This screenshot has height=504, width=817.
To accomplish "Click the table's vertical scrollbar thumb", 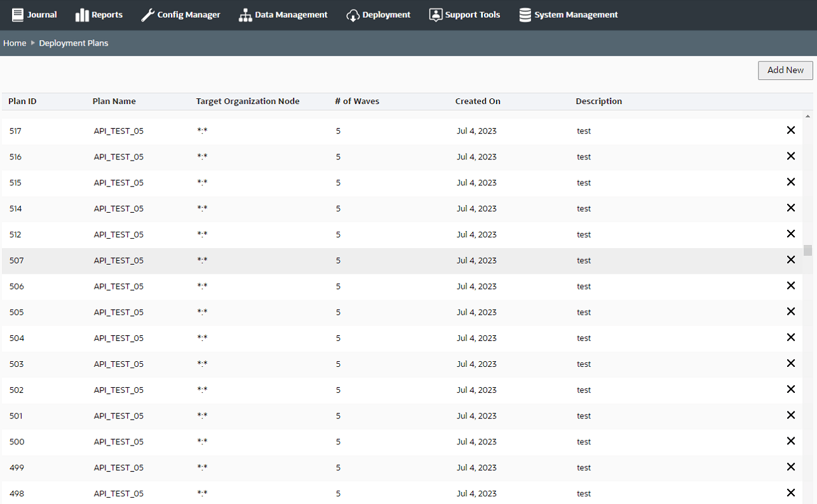I will 807,250.
